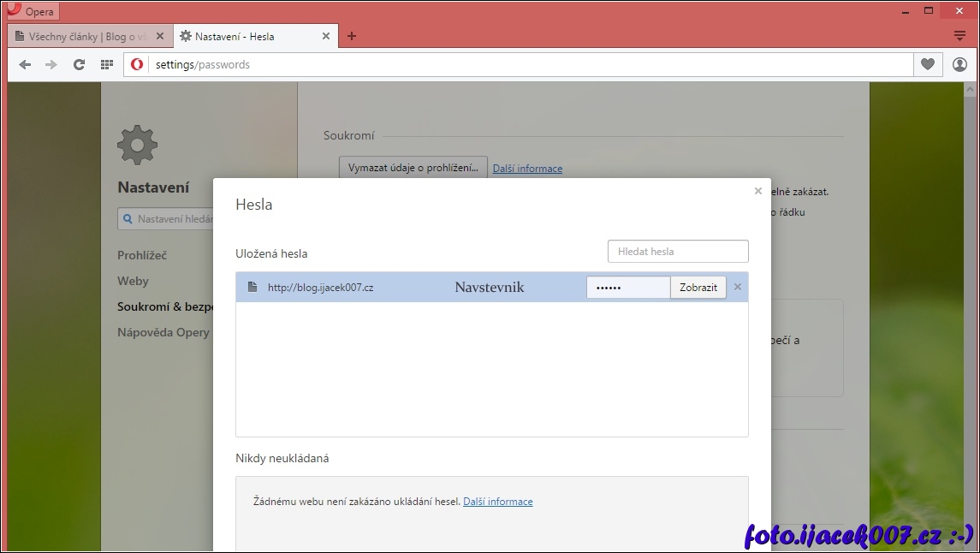The height and width of the screenshot is (553, 980).
Task: Open the tab menu icon at top right
Action: [x=959, y=36]
